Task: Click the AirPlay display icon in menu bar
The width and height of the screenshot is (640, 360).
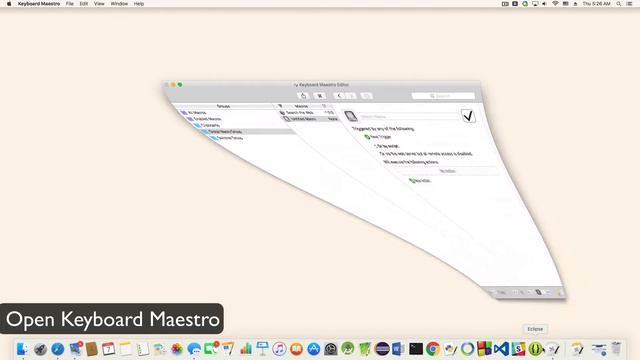Action: click(535, 4)
